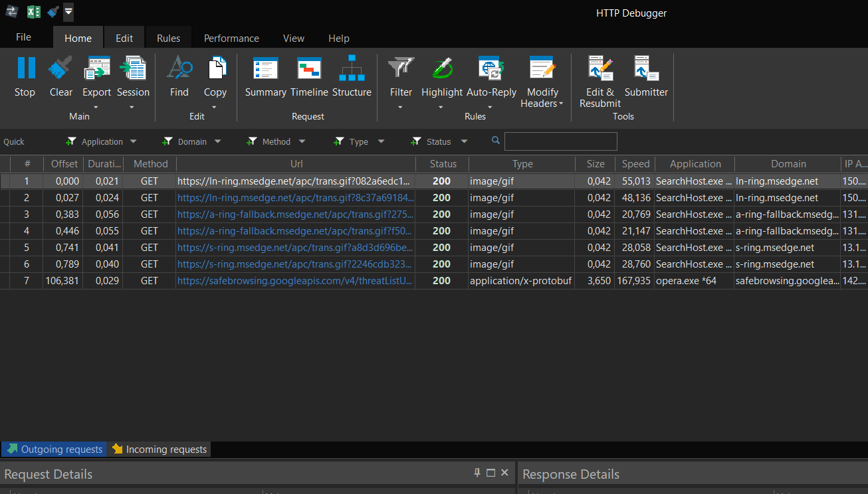Switch to Incoming requests tab
868x494 pixels.
click(160, 450)
